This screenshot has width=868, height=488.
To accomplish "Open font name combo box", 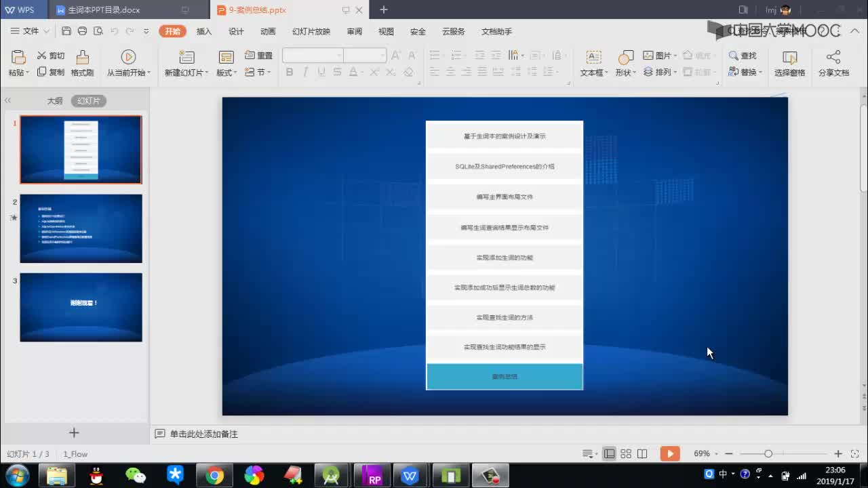I will [313, 56].
